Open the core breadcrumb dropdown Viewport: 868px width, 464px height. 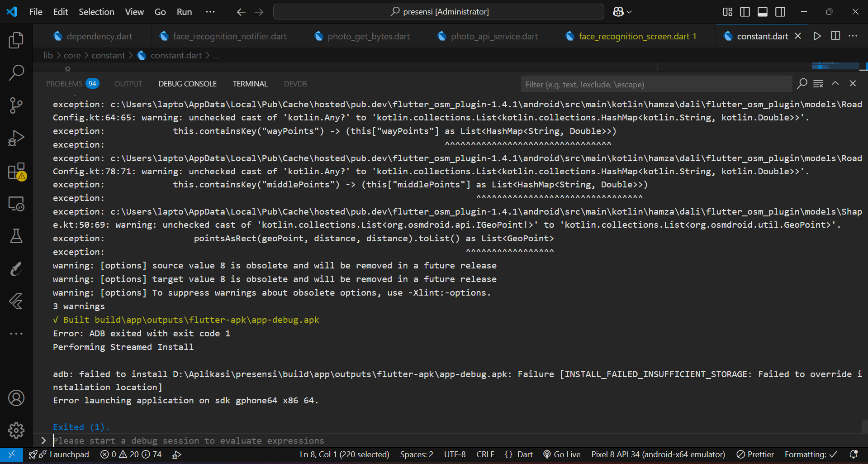click(72, 55)
